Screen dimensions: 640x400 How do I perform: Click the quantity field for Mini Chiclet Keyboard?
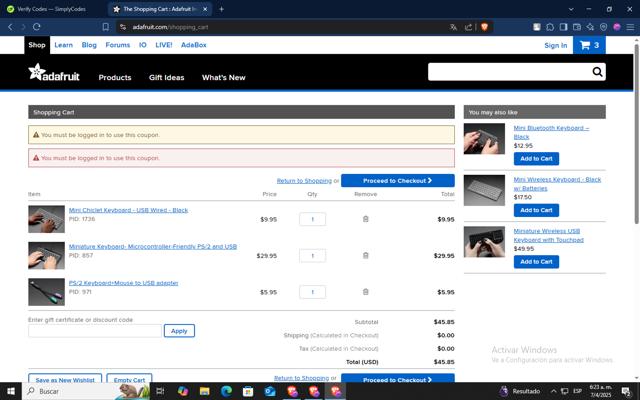coord(312,219)
